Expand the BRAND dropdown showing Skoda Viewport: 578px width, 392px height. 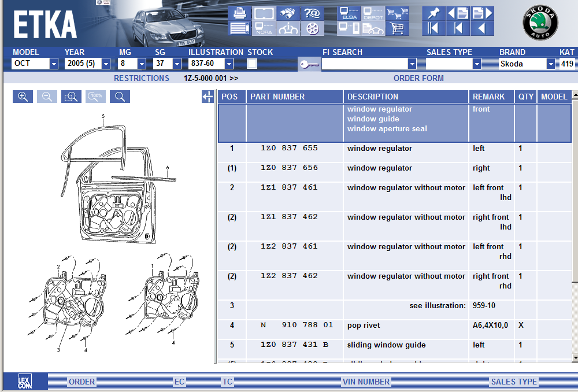pos(551,64)
